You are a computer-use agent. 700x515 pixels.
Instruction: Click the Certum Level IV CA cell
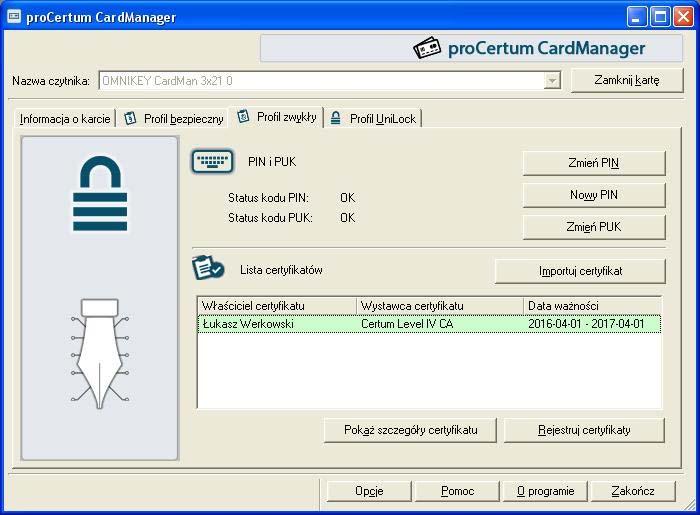tap(407, 324)
